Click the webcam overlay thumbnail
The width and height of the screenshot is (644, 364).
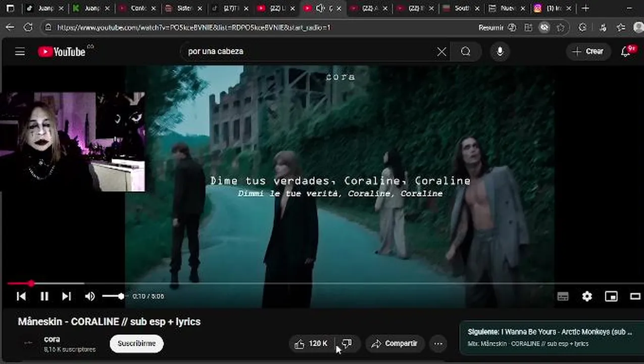pyautogui.click(x=73, y=142)
